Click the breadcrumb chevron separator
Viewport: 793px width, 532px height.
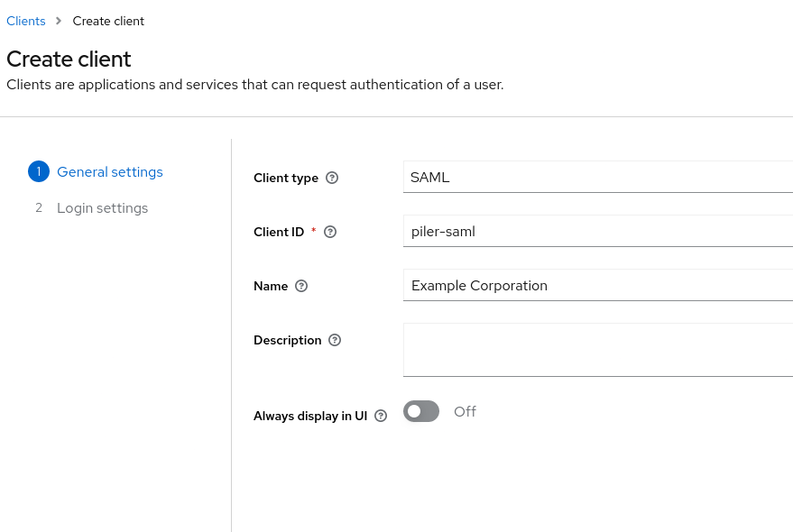pyautogui.click(x=59, y=21)
